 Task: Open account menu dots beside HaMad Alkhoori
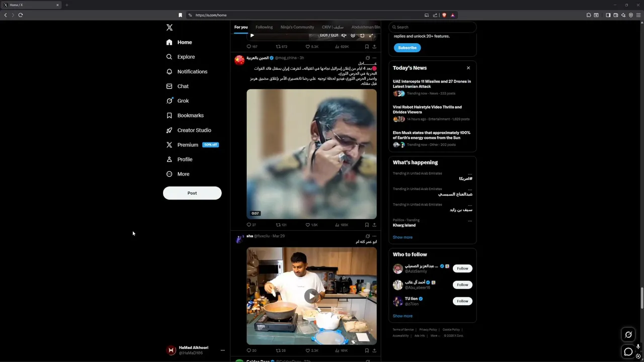tap(222, 350)
